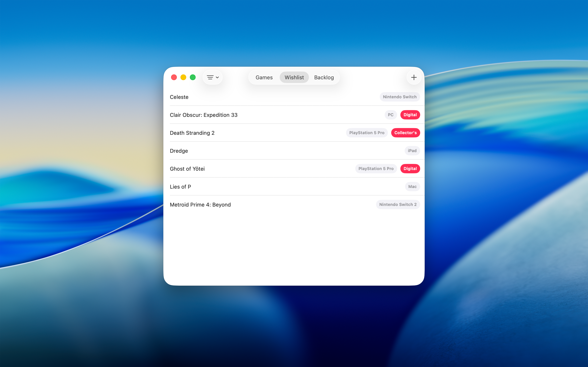The width and height of the screenshot is (588, 367).
Task: Click Digital badge on Ghost of Yōtei
Action: [410, 169]
